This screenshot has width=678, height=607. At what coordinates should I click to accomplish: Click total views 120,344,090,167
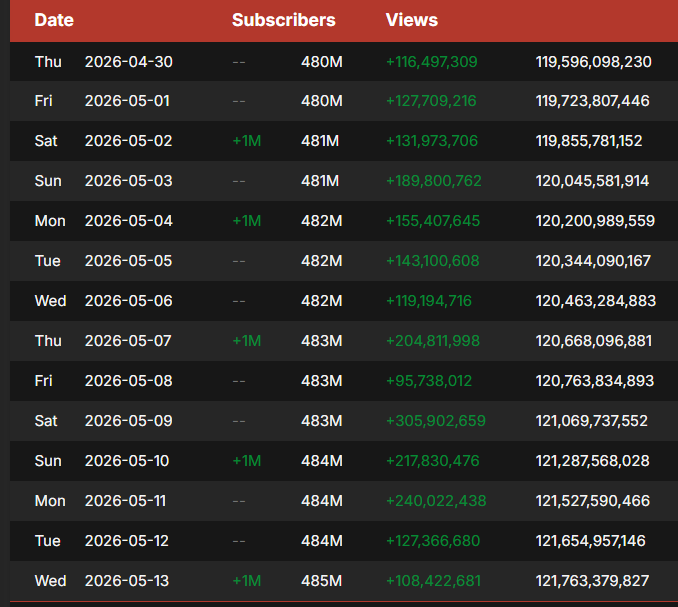point(593,261)
